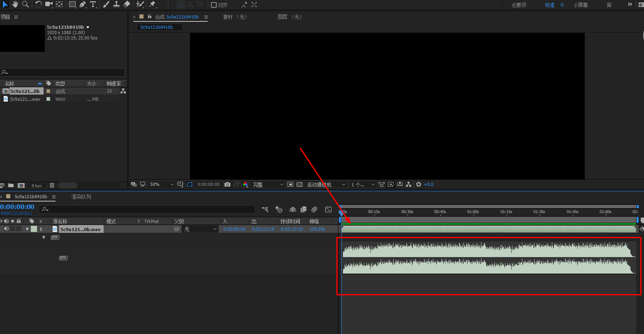Select the Unified Camera tool
Viewport: 644px width, 334px height.
coord(49,4)
